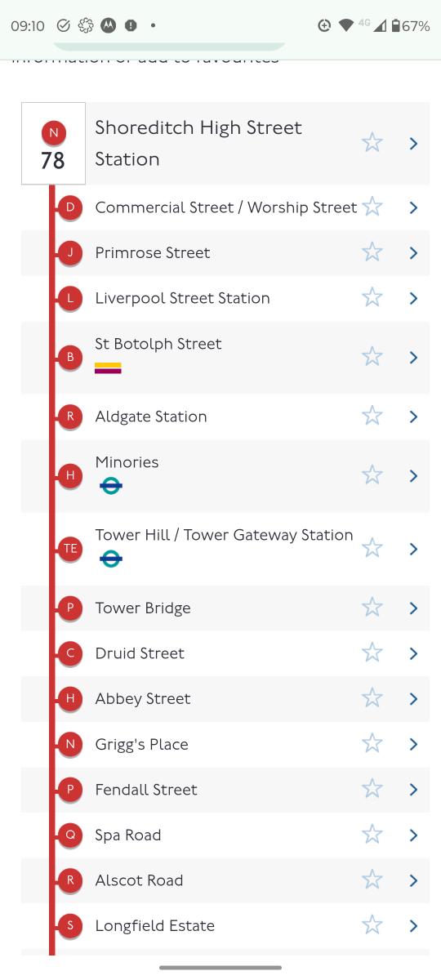The image size is (441, 980).
Task: Select the Fendall Street stop row
Action: point(225,790)
